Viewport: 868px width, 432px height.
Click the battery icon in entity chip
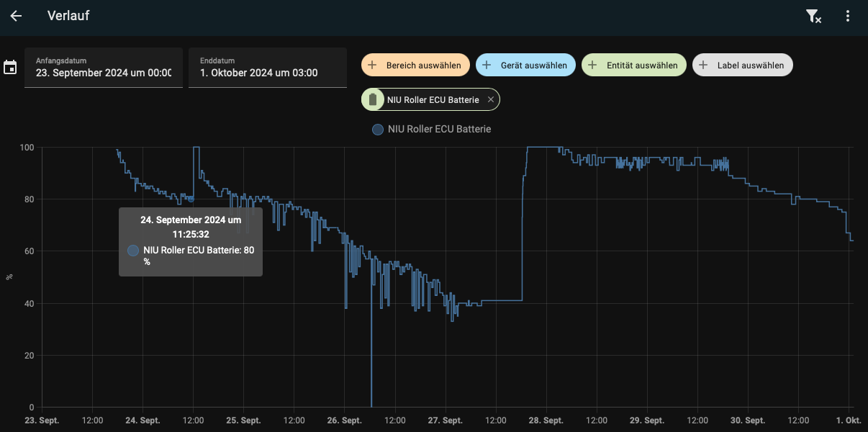pos(372,100)
